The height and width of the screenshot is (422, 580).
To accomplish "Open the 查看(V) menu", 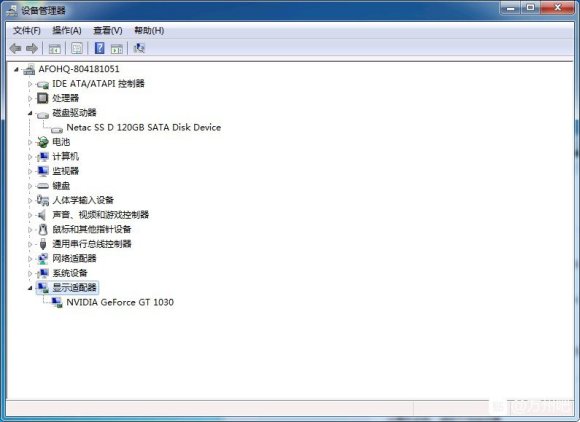I will [x=108, y=30].
